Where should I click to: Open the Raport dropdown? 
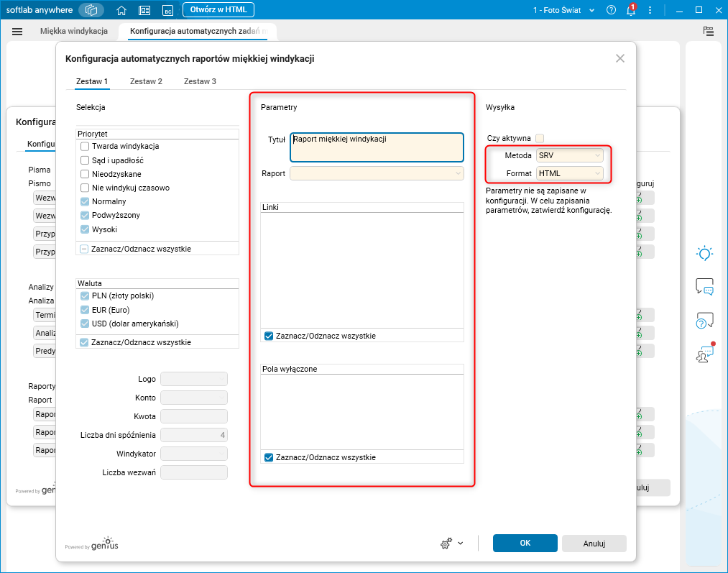pos(377,173)
